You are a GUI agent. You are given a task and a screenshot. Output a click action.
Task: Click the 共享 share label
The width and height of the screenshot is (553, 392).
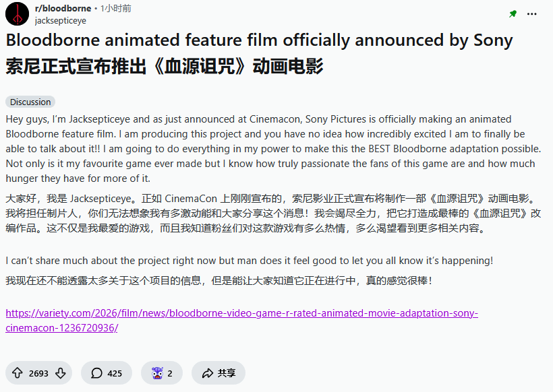click(x=227, y=373)
